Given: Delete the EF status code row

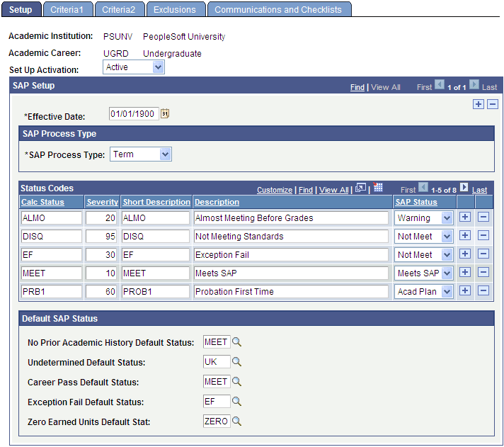Looking at the screenshot, I should 483,254.
